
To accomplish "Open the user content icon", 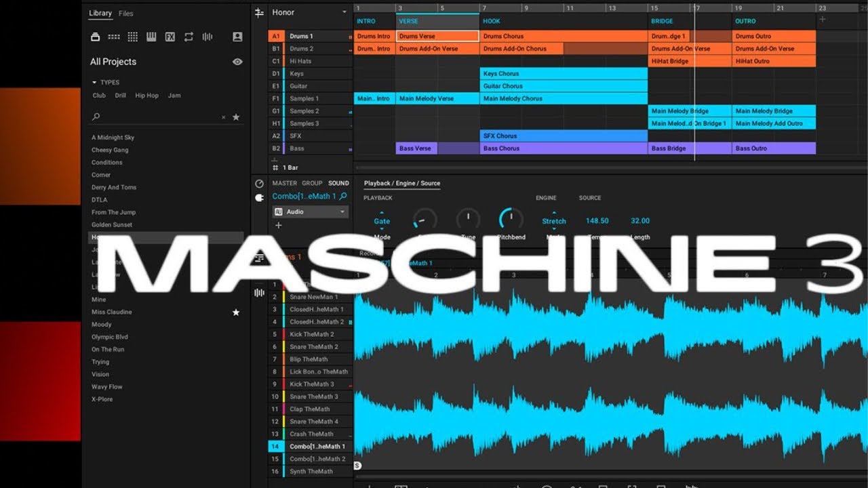I will (x=237, y=37).
